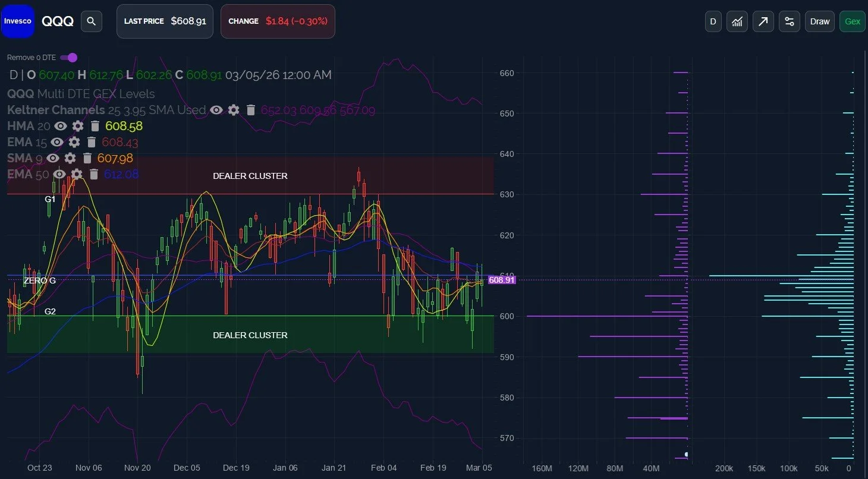Click the 600 price axis label
The image size is (868, 479).
click(x=507, y=316)
